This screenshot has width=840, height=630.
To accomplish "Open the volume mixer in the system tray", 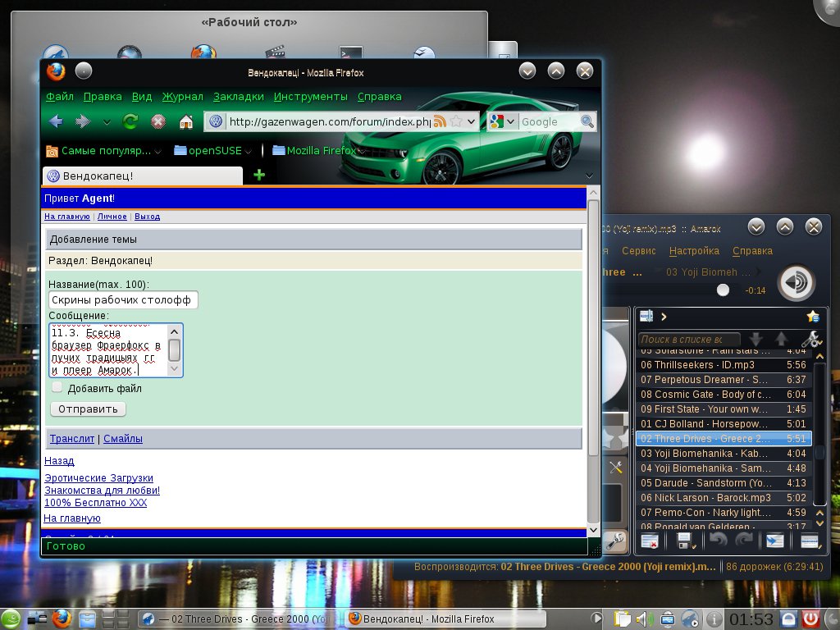I will pyautogui.click(x=643, y=620).
